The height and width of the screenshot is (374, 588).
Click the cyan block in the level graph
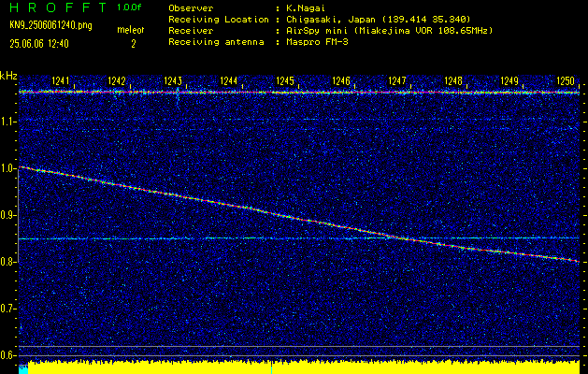[x=23, y=369]
